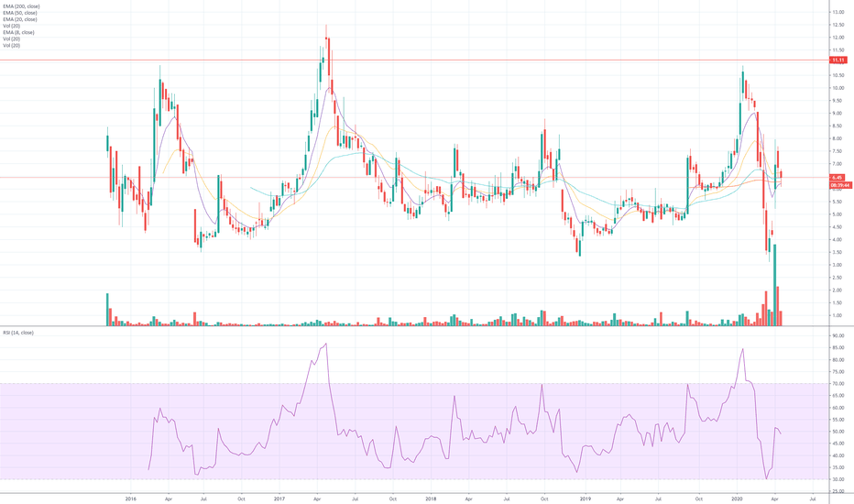
Task: Click the 50.00 RSI axis label
Action: pyautogui.click(x=838, y=432)
